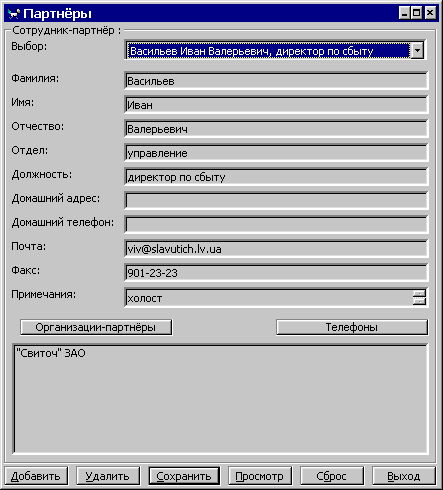This screenshot has width=443, height=490.
Task: Open the Просмотр preview button
Action: tap(260, 476)
